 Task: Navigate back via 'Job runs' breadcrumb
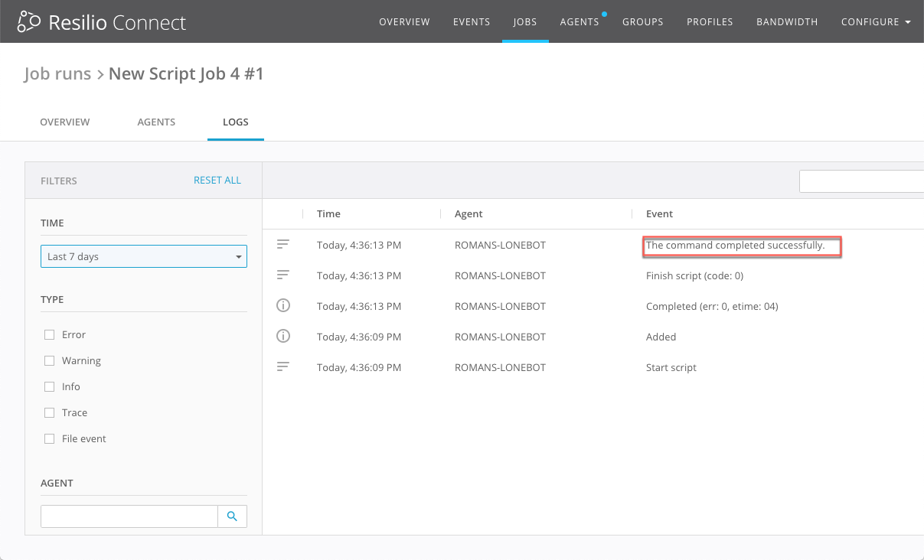click(57, 74)
